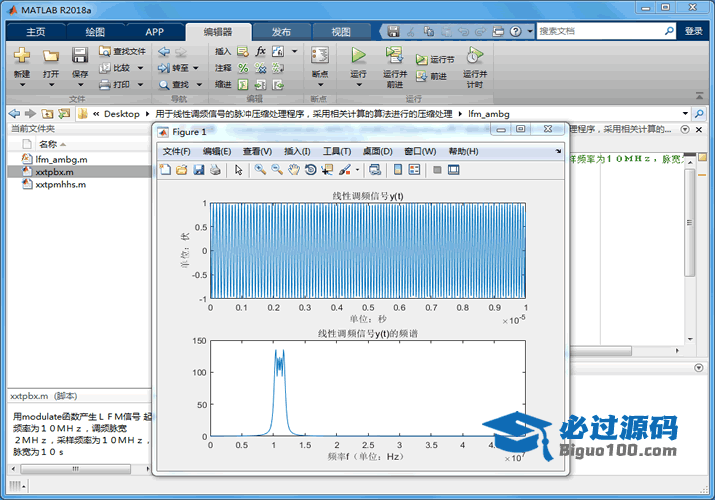Viewport: 715px width, 500px height.
Task: Toggle the Zoom Out tool in Figure
Action: pos(277,170)
